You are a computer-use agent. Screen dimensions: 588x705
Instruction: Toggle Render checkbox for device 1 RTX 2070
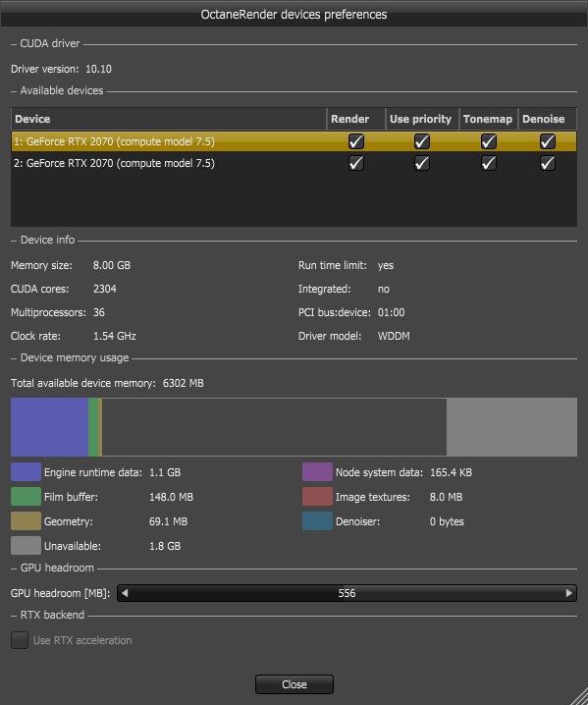point(356,141)
